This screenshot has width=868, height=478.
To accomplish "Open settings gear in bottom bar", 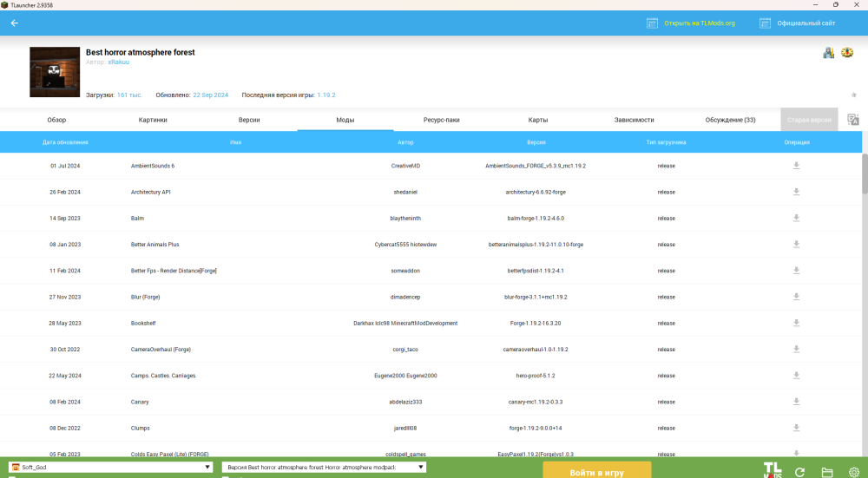I will [x=853, y=472].
